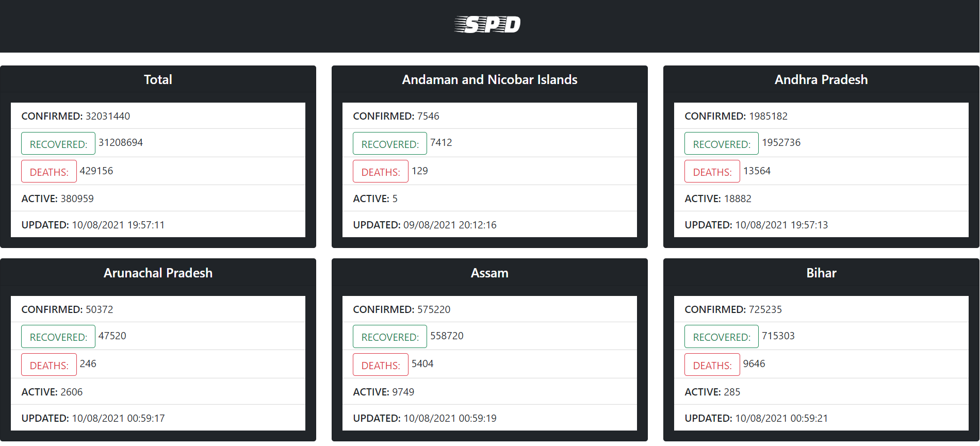
Task: Click the Bihar card heading
Action: coord(821,273)
